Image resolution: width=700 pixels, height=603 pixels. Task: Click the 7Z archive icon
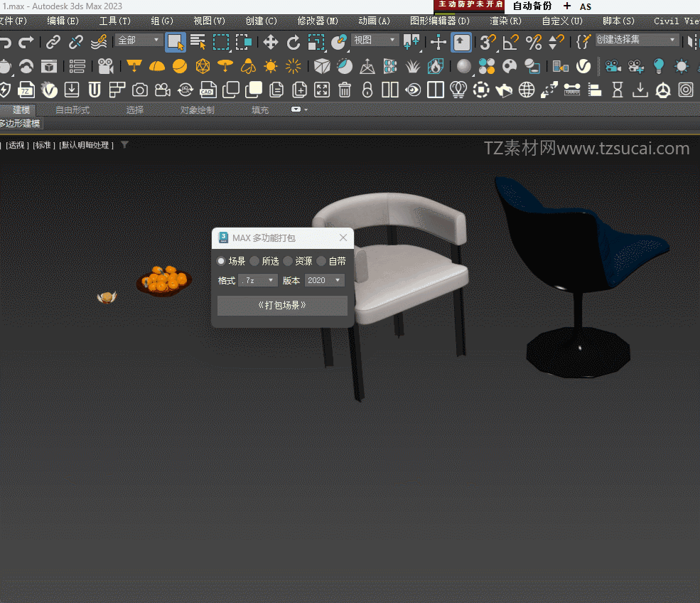(26, 90)
